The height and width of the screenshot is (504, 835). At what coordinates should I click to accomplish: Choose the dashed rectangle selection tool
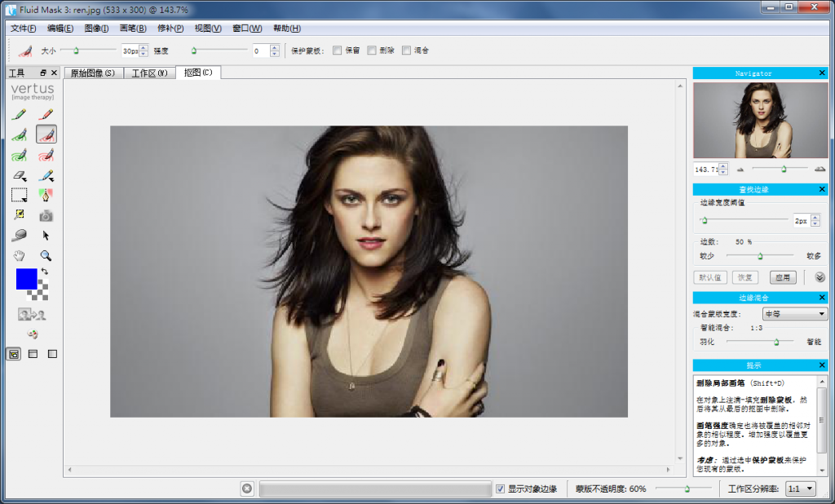point(20,195)
